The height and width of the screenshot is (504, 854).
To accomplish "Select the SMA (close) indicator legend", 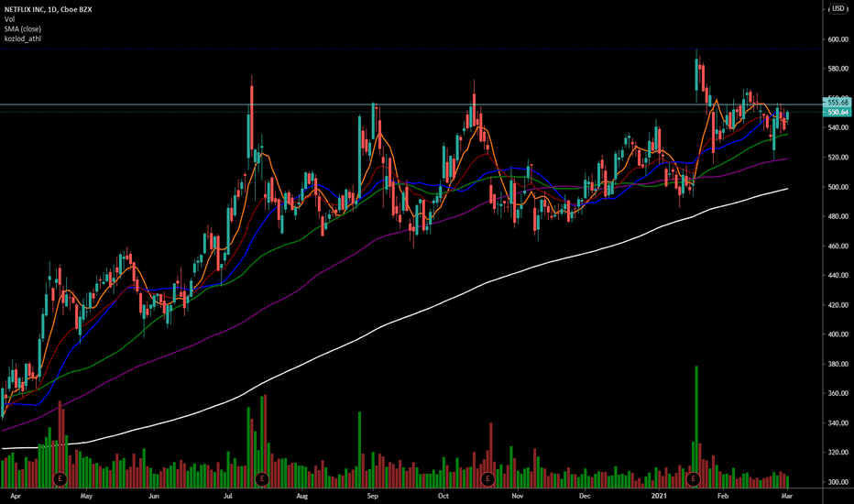I will click(x=22, y=29).
